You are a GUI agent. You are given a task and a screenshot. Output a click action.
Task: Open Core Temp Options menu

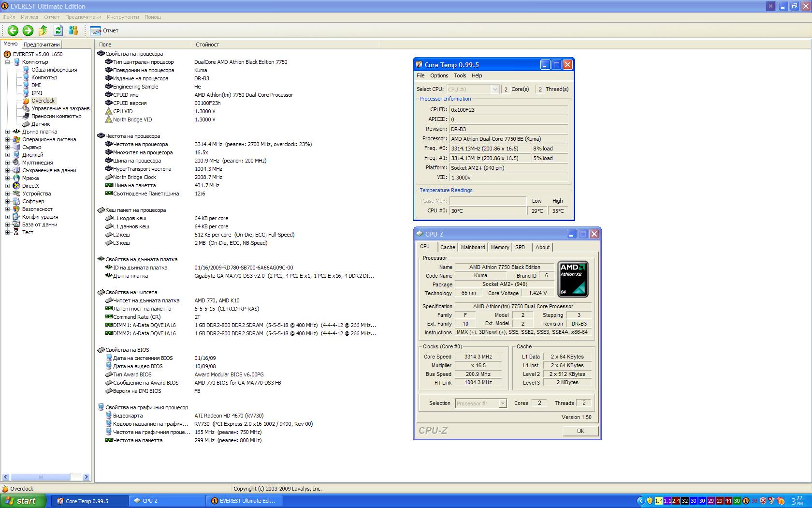pyautogui.click(x=439, y=75)
